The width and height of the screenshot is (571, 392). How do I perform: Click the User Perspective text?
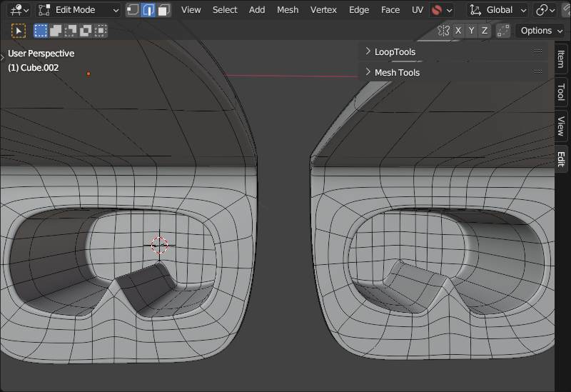click(x=41, y=54)
